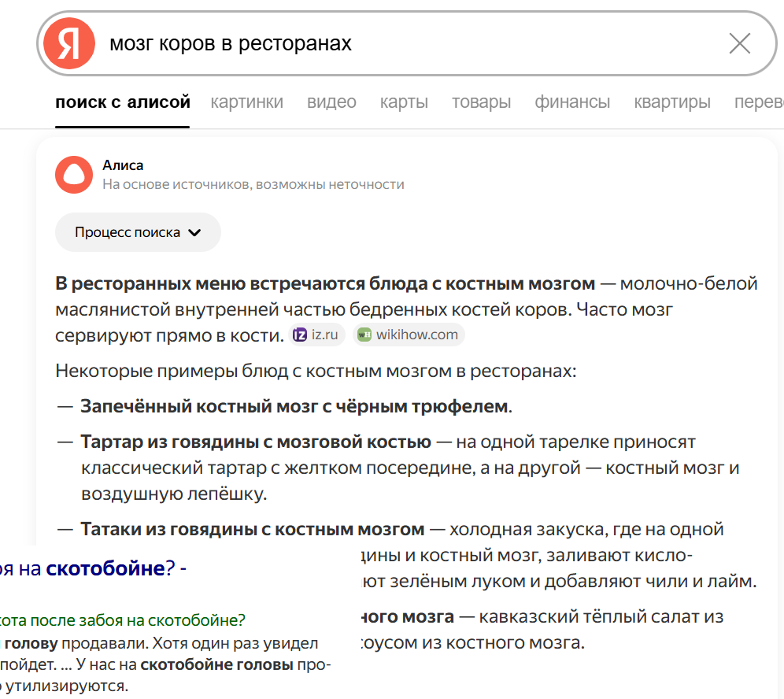Click the blue "скотобойне" result title link
Screen dimensions: 784x699
pyautogui.click(x=105, y=568)
